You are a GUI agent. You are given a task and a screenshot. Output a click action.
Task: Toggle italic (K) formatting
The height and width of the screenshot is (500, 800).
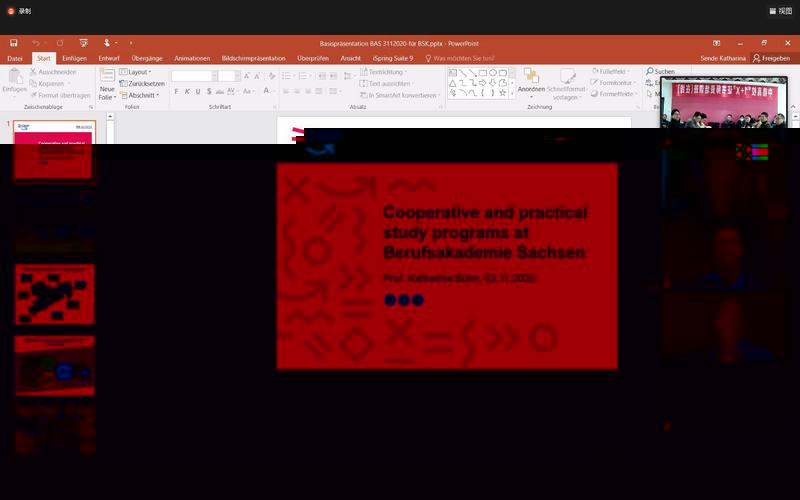187,91
